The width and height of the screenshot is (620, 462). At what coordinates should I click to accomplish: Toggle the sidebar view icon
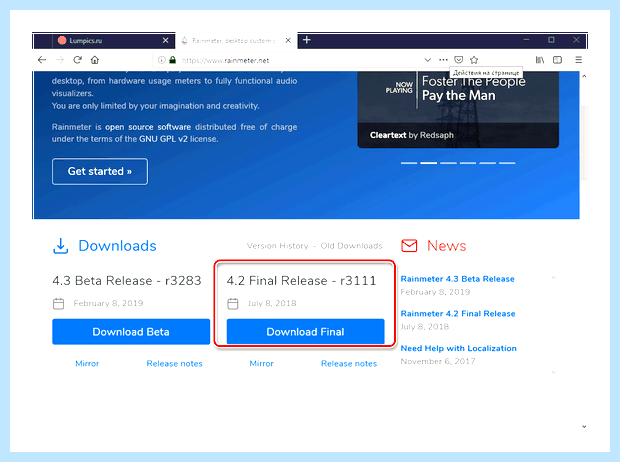pos(558,60)
